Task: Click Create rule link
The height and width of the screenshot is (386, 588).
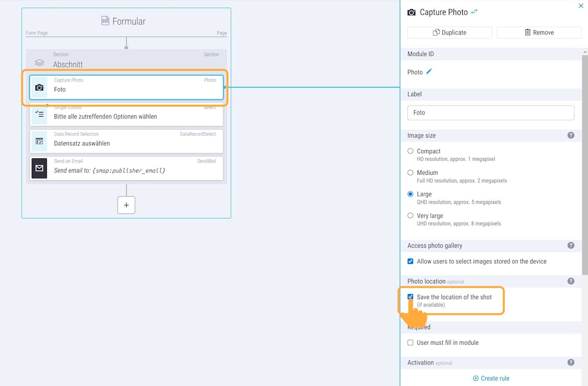Action: point(491,378)
